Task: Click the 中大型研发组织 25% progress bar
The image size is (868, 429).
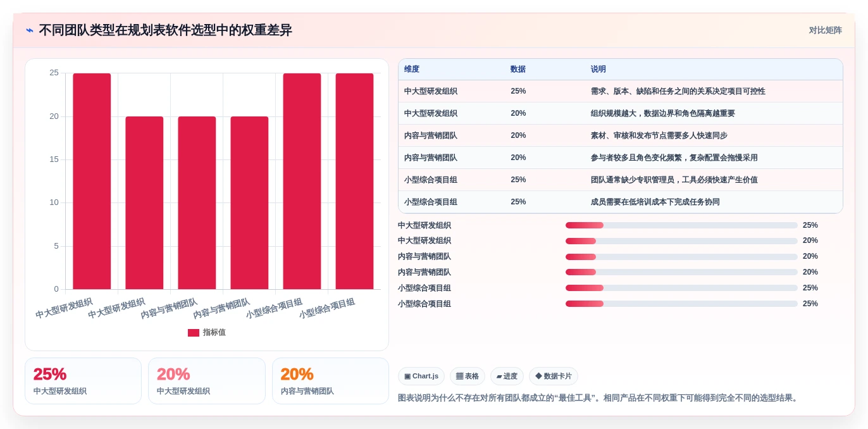Action: point(681,225)
